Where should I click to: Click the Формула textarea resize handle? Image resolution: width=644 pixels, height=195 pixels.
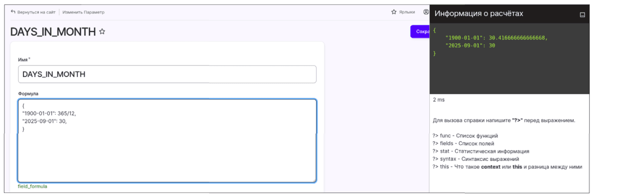click(x=313, y=179)
